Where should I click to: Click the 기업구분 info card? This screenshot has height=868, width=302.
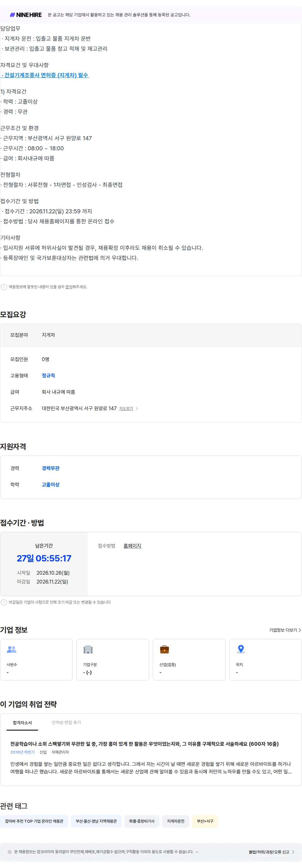click(113, 659)
